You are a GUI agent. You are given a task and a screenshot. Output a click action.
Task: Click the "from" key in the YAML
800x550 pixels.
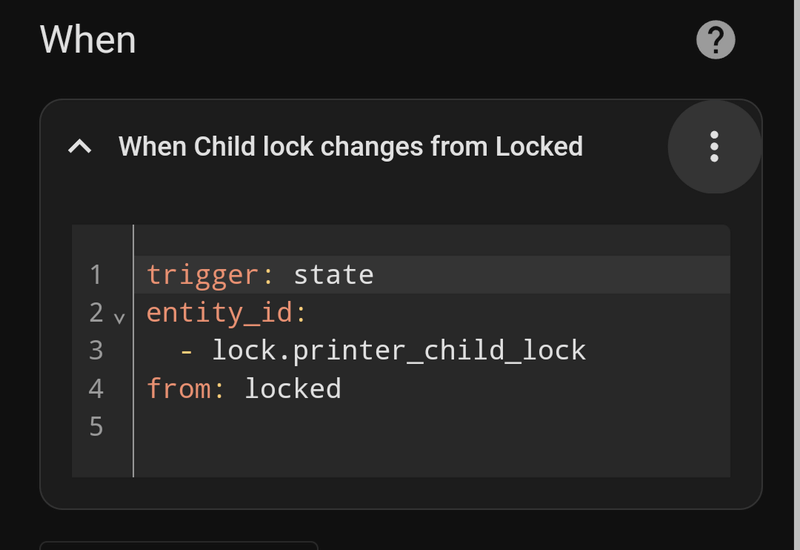(179, 388)
